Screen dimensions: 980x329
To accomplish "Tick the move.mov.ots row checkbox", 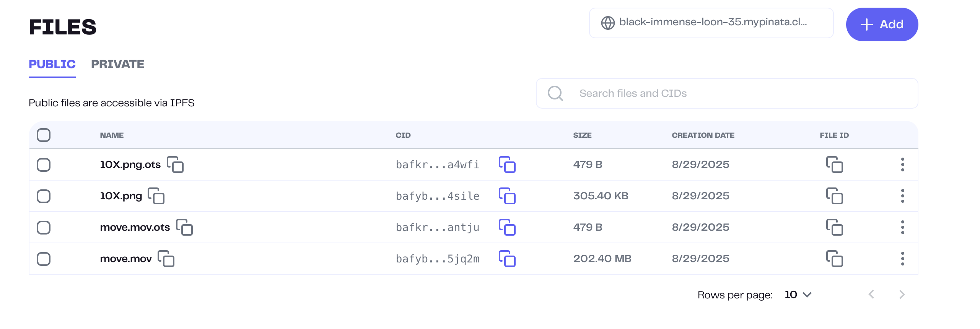I will pyautogui.click(x=44, y=228).
